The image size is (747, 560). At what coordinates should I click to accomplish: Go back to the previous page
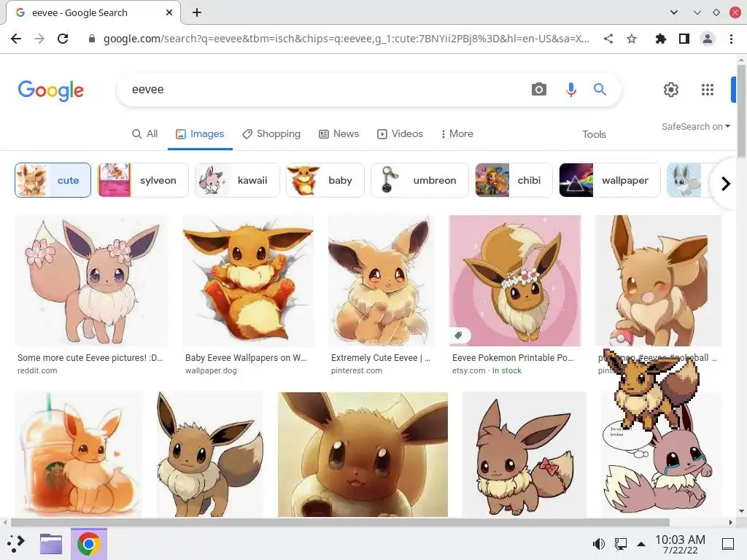tap(16, 39)
